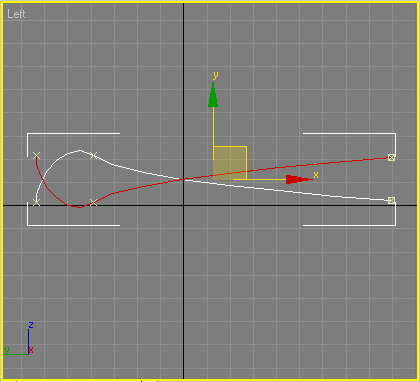Image resolution: width=420 pixels, height=382 pixels.
Task: Click the green Y-axis arrow of the move gizmo
Action: 213,95
